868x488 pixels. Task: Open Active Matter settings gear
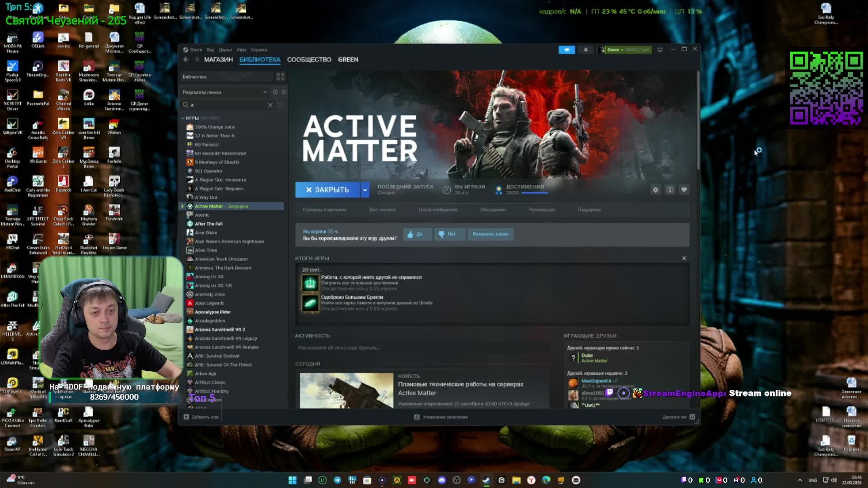656,190
